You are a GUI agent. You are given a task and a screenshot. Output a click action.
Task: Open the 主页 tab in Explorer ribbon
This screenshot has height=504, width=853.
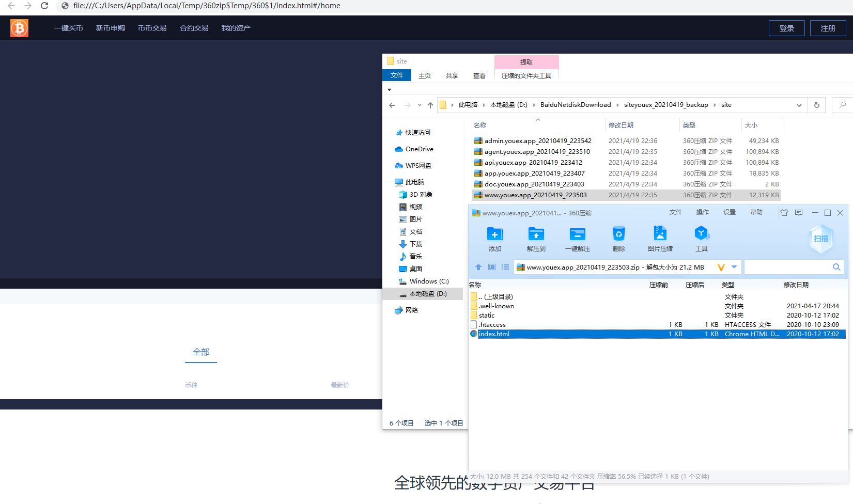tap(425, 76)
